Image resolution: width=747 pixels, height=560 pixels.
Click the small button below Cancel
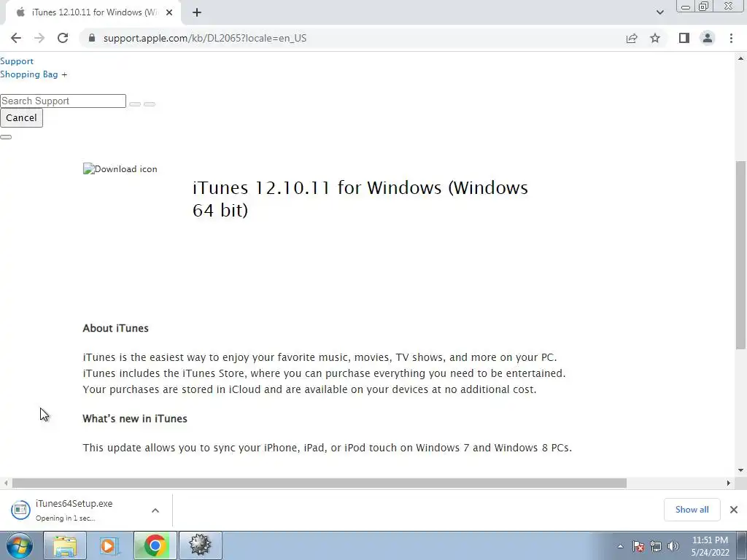(6, 137)
